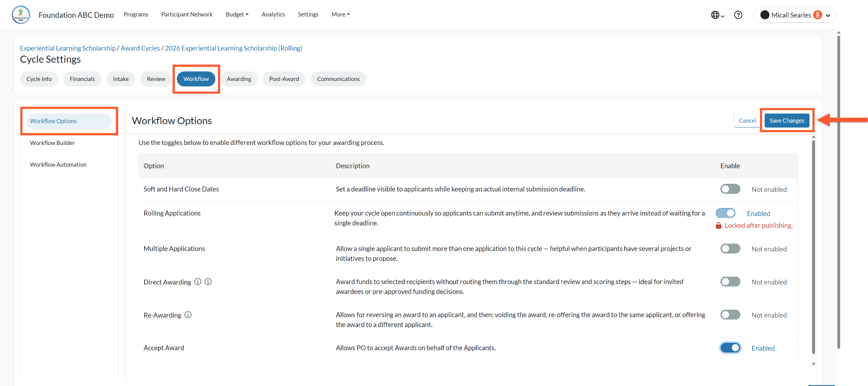The width and height of the screenshot is (868, 386).
Task: Enable the Multiple Applications toggle
Action: (730, 249)
